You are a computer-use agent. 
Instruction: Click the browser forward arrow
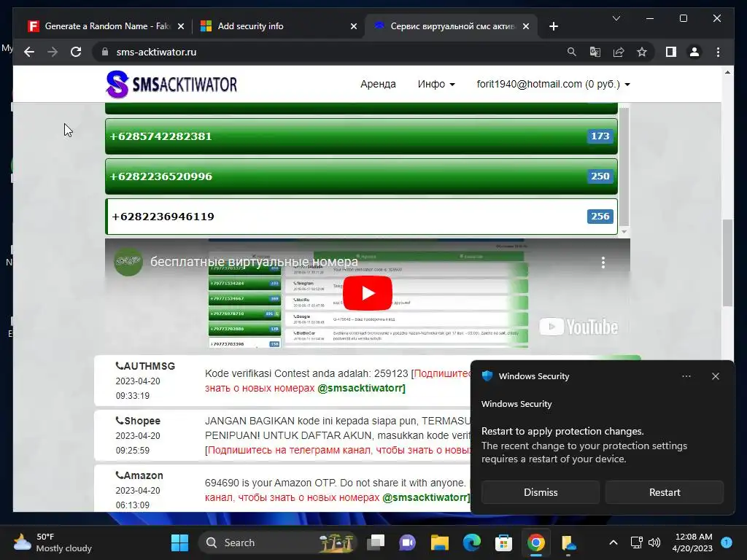(x=53, y=52)
